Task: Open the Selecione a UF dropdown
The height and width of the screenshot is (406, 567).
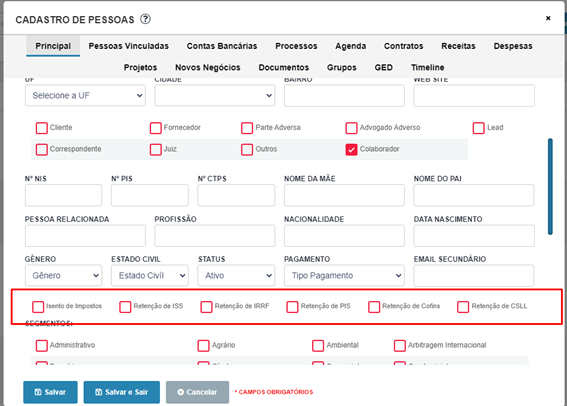Action: 85,95
